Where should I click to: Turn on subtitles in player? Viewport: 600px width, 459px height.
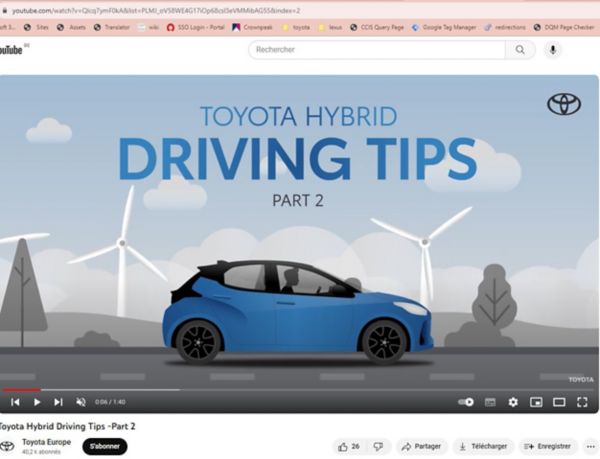point(490,402)
